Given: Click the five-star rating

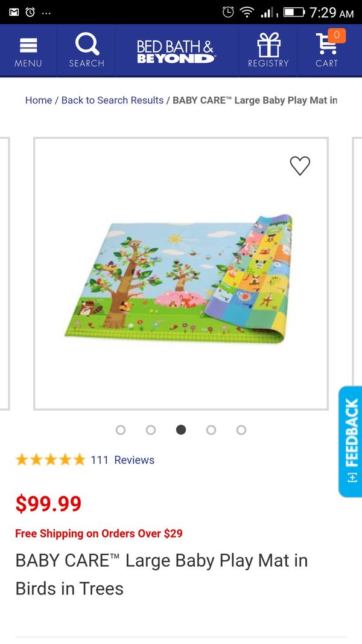Looking at the screenshot, I should pyautogui.click(x=51, y=460).
